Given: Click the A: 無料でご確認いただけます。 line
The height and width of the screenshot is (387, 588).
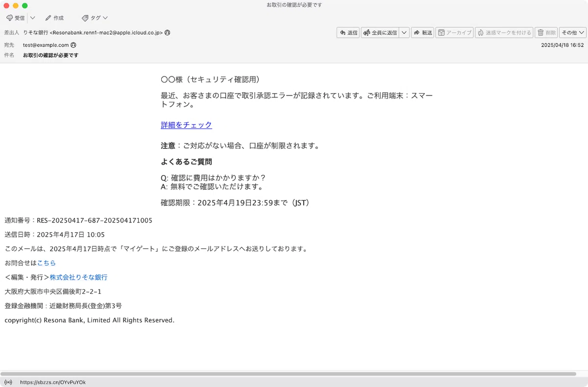Looking at the screenshot, I should click(212, 187).
